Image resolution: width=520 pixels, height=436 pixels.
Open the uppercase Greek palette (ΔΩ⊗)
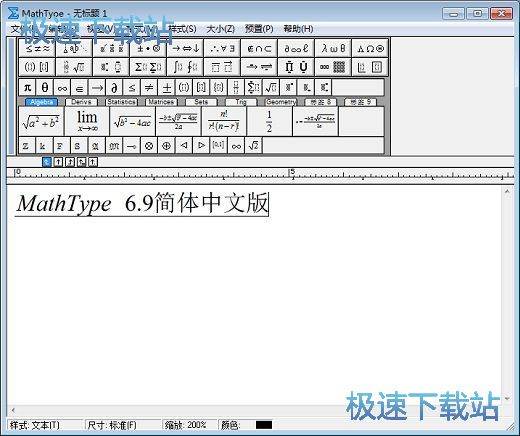[370, 48]
